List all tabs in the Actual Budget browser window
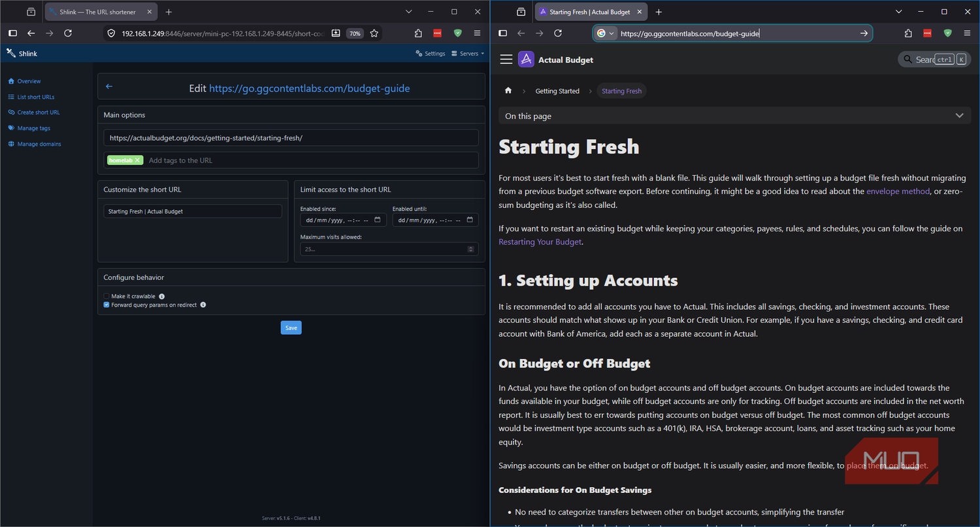This screenshot has height=527, width=980. (x=899, y=12)
